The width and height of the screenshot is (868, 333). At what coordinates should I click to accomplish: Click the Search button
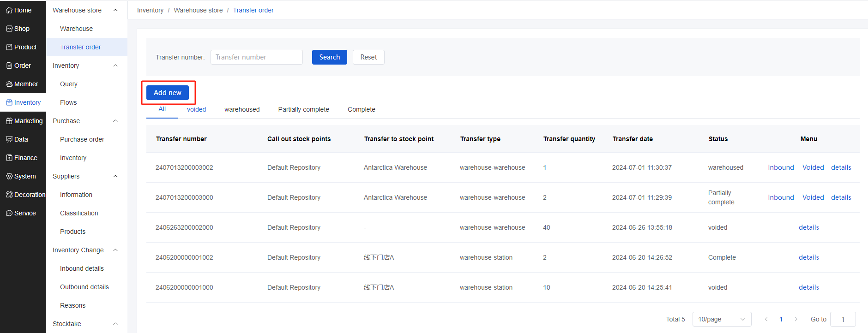(x=330, y=57)
